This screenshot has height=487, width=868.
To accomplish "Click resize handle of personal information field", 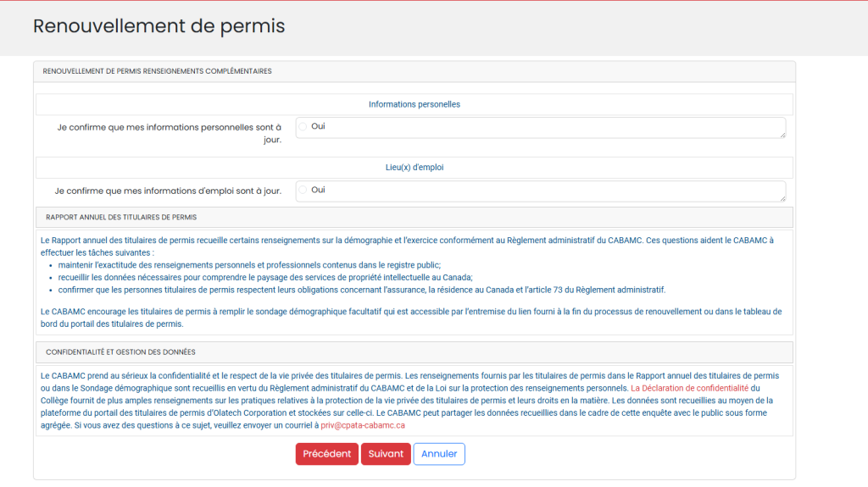I will coord(782,135).
